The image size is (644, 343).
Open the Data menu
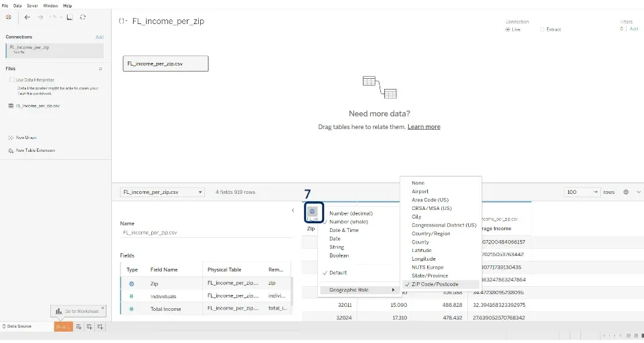pos(17,6)
